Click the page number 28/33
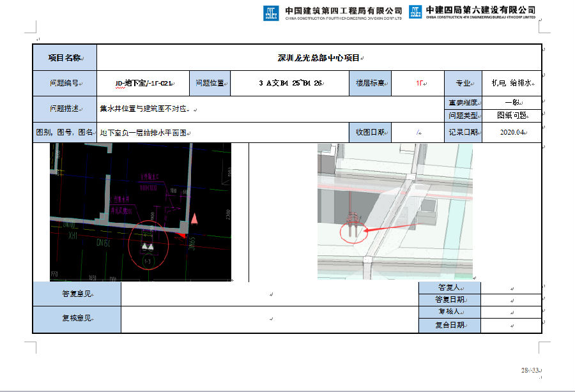The height and width of the screenshot is (392, 575). 530,370
